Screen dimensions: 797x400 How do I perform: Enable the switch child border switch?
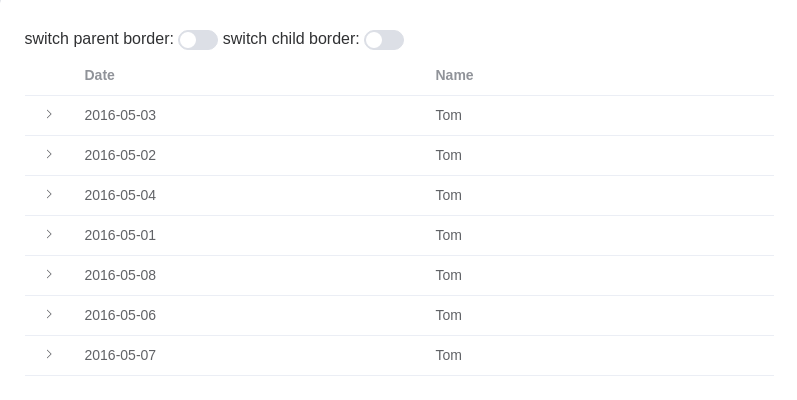[384, 40]
